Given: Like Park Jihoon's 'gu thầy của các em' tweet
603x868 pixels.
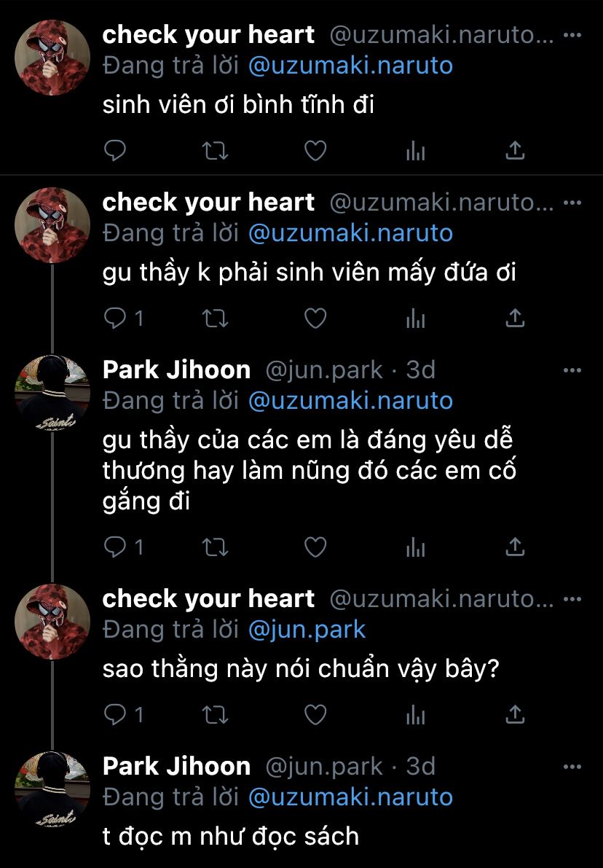Looking at the screenshot, I should 315,547.
